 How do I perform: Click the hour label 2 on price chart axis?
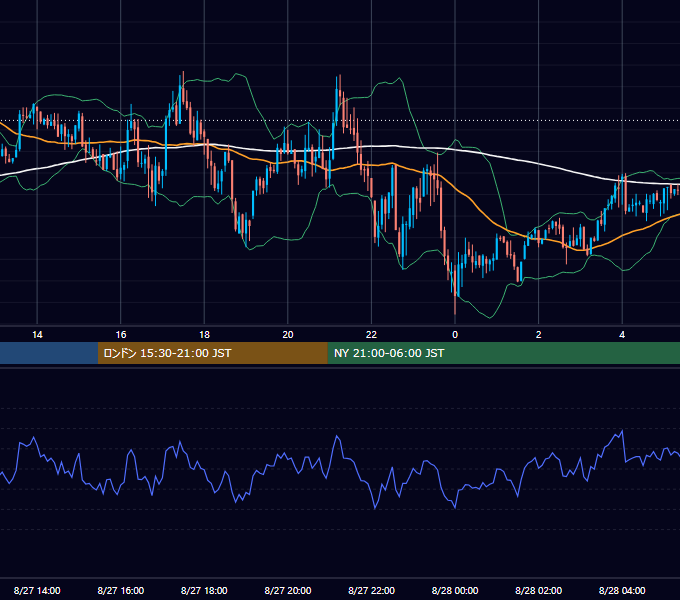pos(539,335)
